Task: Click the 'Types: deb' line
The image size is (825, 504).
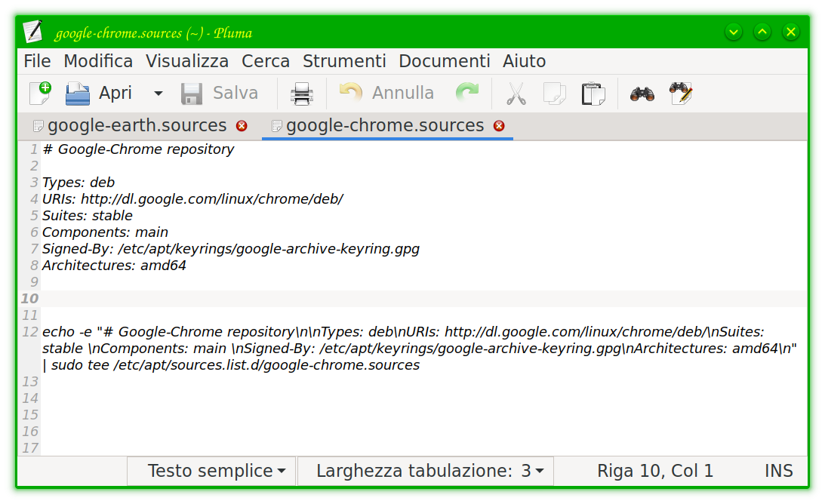Action: point(78,183)
